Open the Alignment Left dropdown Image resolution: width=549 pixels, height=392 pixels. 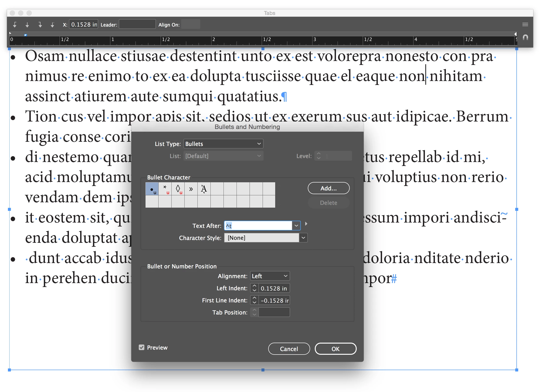coord(270,276)
